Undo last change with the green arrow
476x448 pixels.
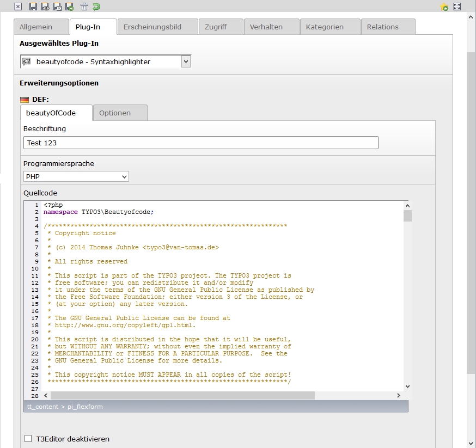click(96, 7)
